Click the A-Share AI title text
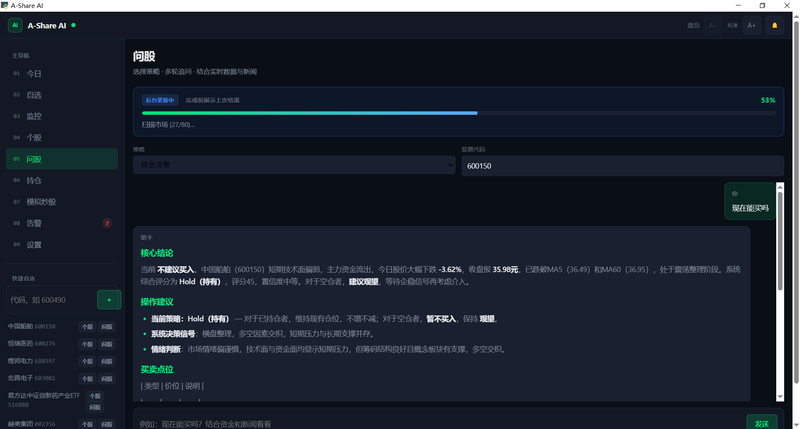Viewport: 800px width, 429px height. [x=47, y=26]
